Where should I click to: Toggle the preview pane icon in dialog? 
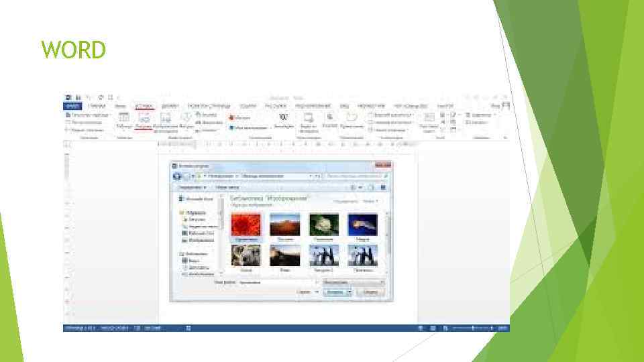tap(371, 188)
